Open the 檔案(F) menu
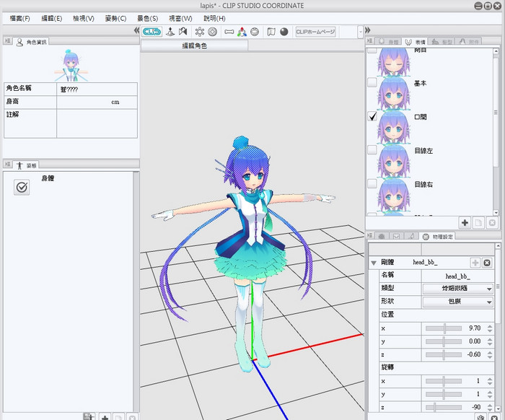505x420 pixels. (x=20, y=18)
